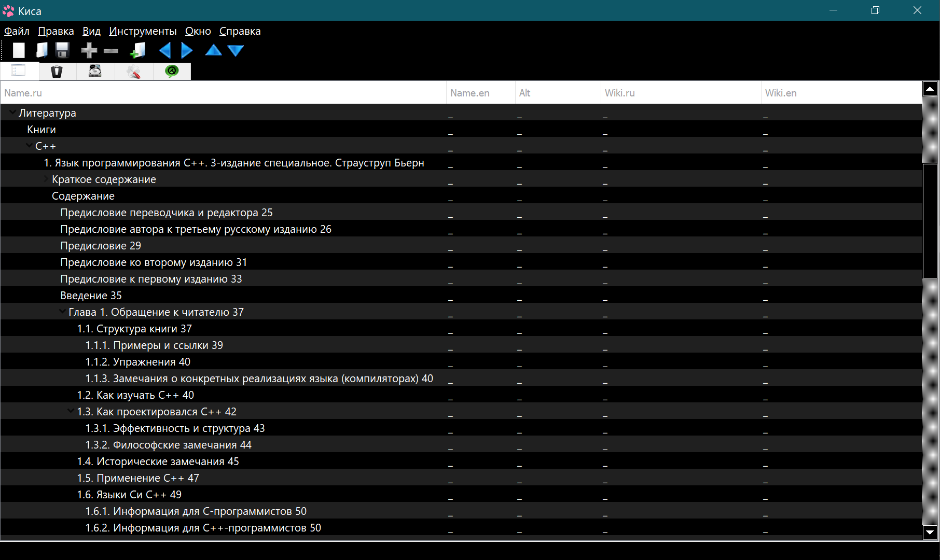Select the Книги tree row
The height and width of the screenshot is (560, 940).
(461, 129)
